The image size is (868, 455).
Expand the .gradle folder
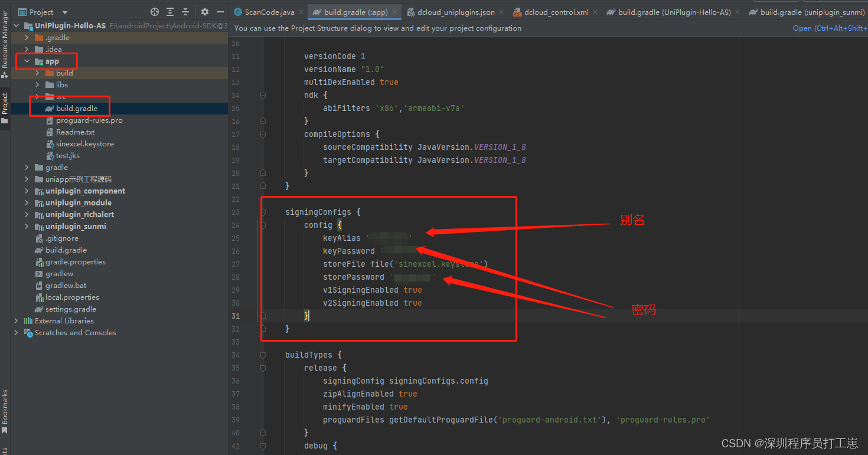[x=27, y=38]
